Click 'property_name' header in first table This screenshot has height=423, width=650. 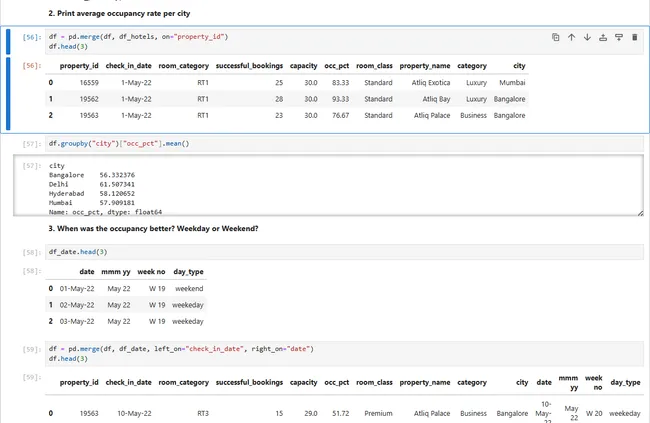(x=425, y=66)
